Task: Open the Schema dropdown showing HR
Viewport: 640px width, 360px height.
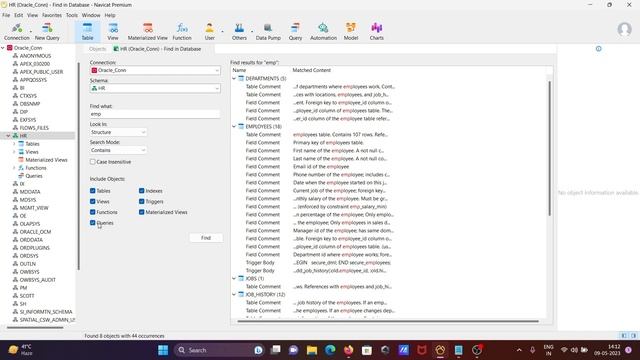Action: [155, 88]
